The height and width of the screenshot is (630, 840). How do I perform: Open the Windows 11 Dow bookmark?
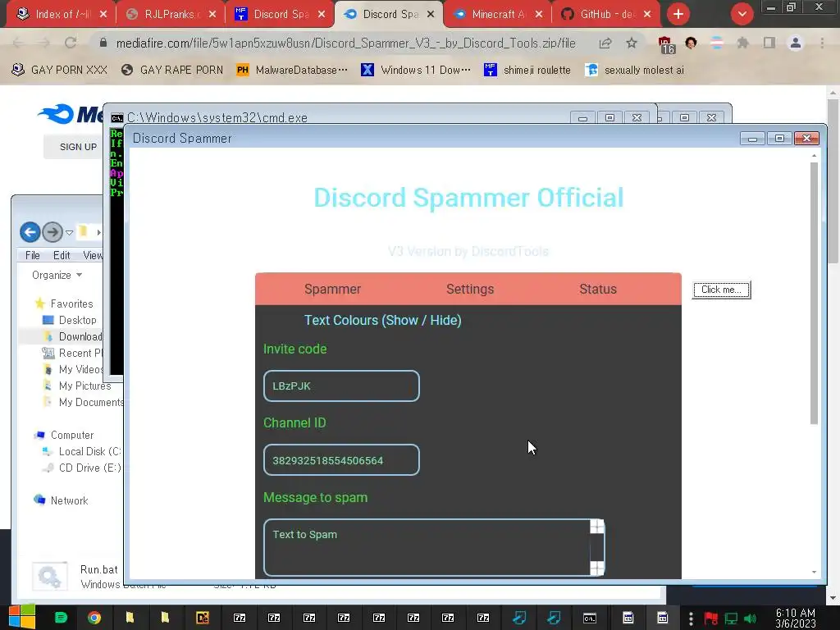pos(416,70)
